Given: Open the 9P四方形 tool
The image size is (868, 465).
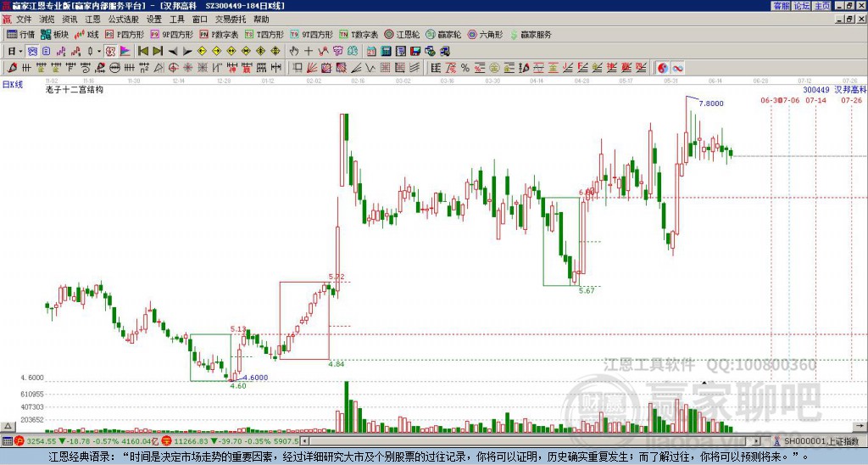Looking at the screenshot, I should [171, 34].
